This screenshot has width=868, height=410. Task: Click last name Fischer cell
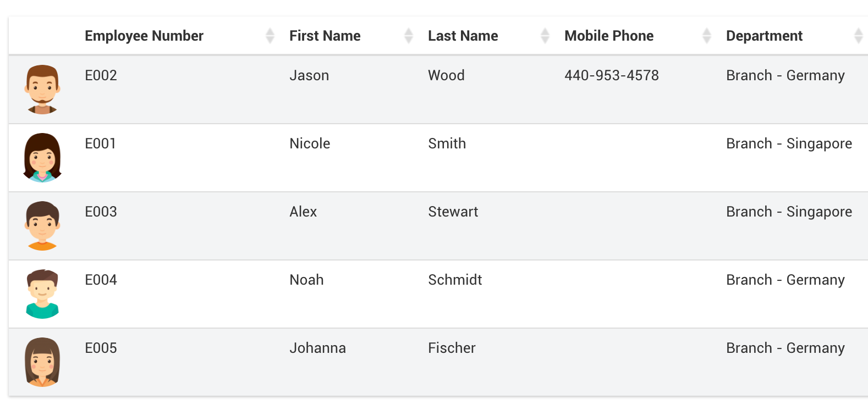[x=452, y=348]
